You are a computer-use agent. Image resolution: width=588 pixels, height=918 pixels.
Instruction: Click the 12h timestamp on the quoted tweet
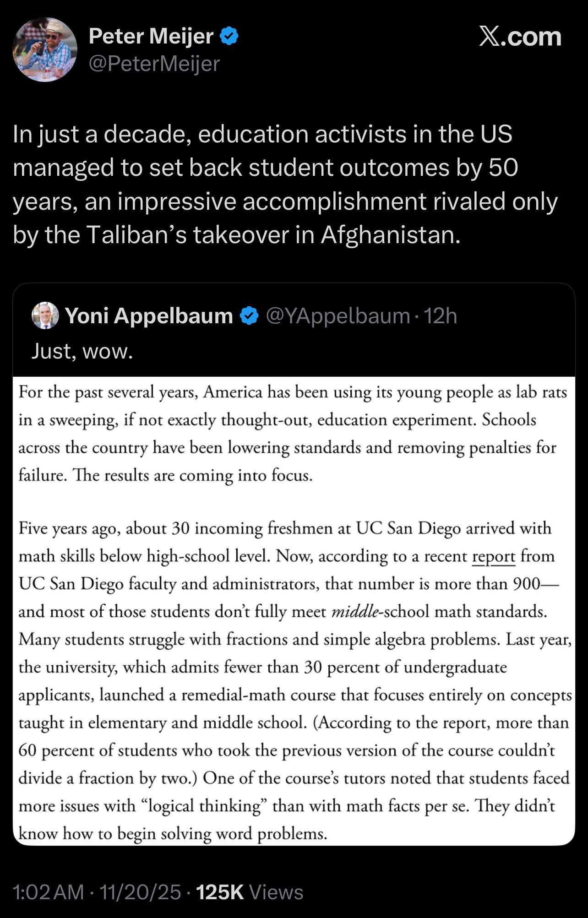(441, 315)
